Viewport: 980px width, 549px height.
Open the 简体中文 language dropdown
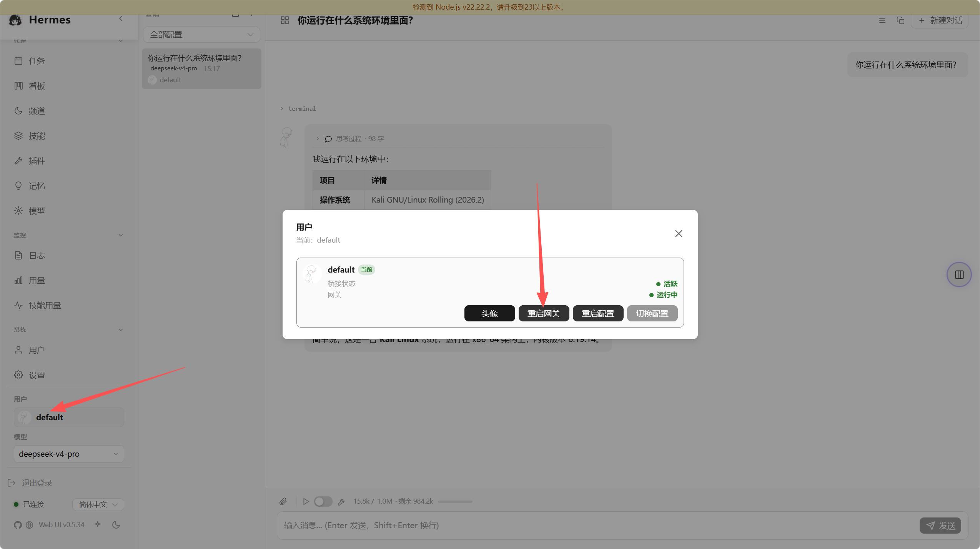tap(98, 504)
